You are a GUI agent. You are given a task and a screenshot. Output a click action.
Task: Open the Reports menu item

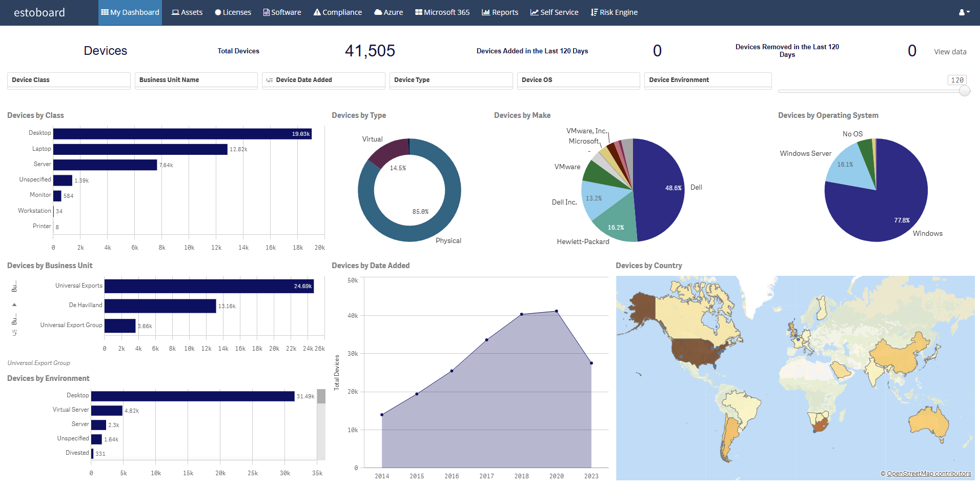500,12
